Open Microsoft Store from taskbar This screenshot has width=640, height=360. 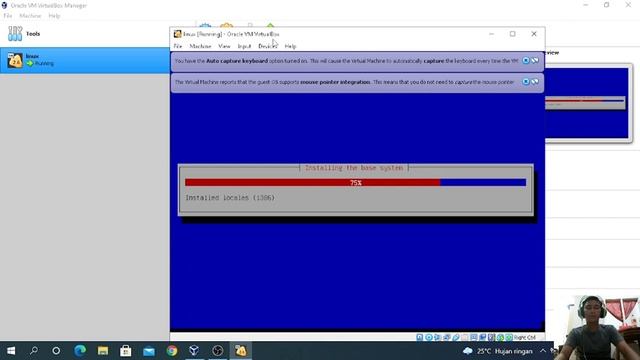point(126,351)
